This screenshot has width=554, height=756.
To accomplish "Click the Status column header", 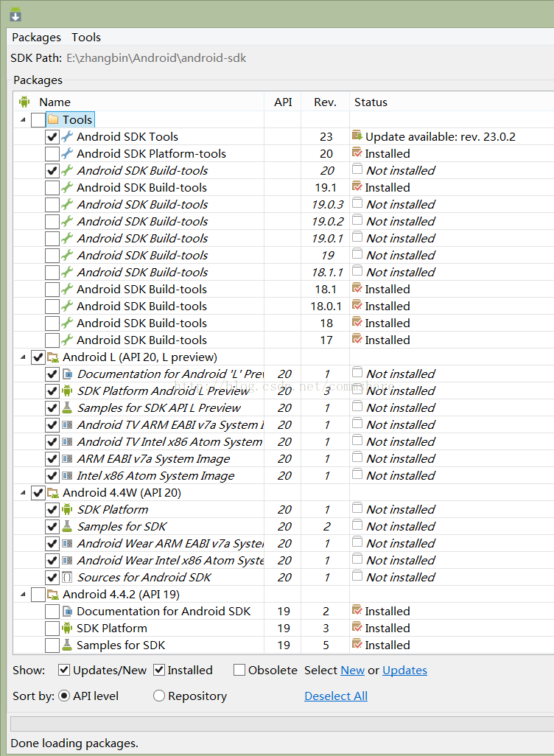I will click(452, 102).
